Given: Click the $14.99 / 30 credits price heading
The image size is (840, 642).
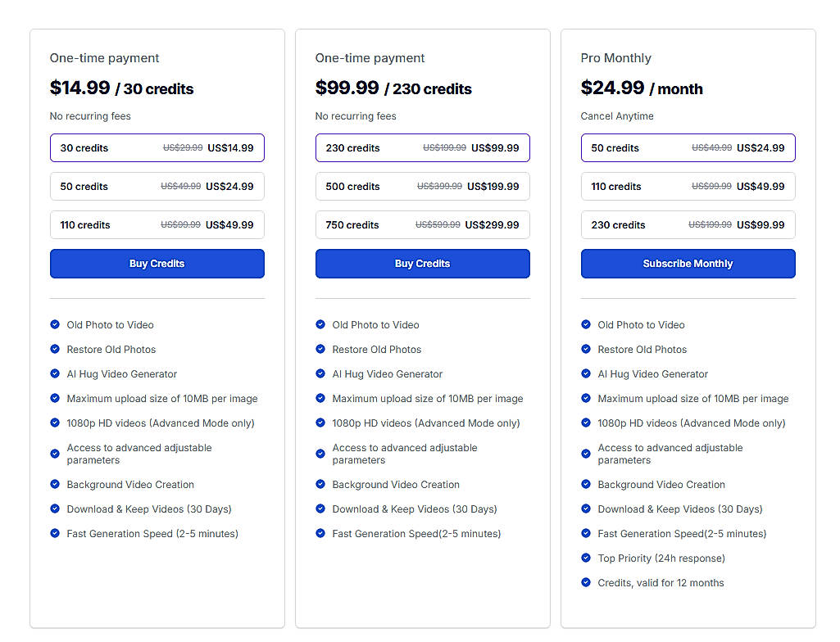Looking at the screenshot, I should pos(121,88).
